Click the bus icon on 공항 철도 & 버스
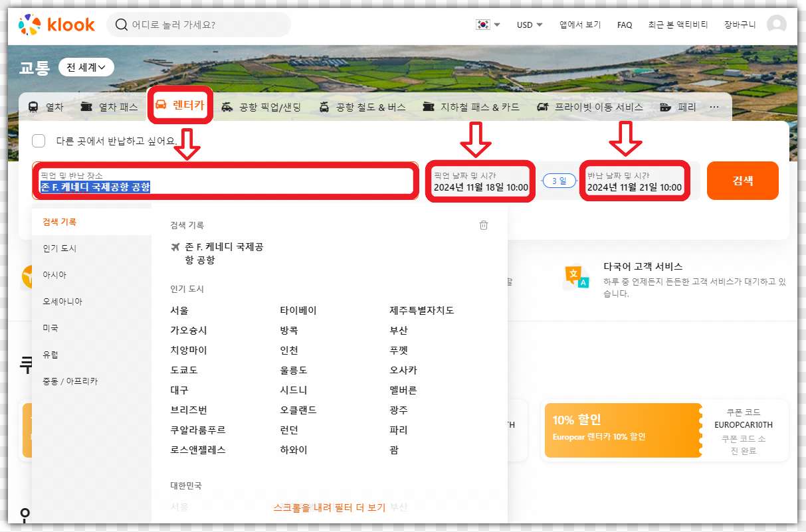The height and width of the screenshot is (532, 806). 324,107
